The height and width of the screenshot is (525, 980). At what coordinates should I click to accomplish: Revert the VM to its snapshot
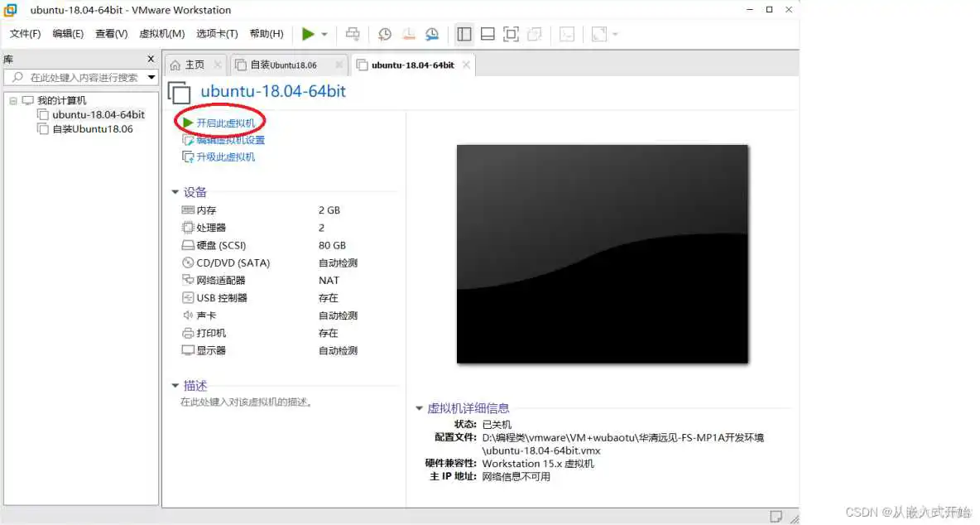click(408, 34)
